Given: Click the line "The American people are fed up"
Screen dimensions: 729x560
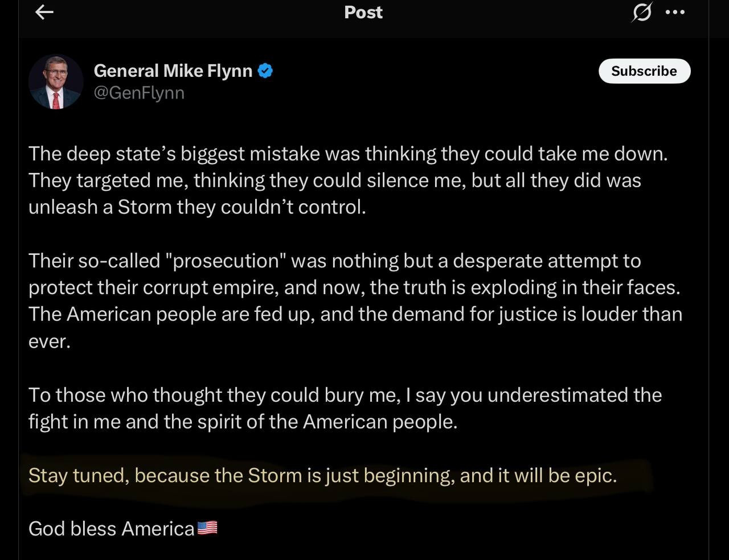Looking at the screenshot, I should pyautogui.click(x=355, y=314).
